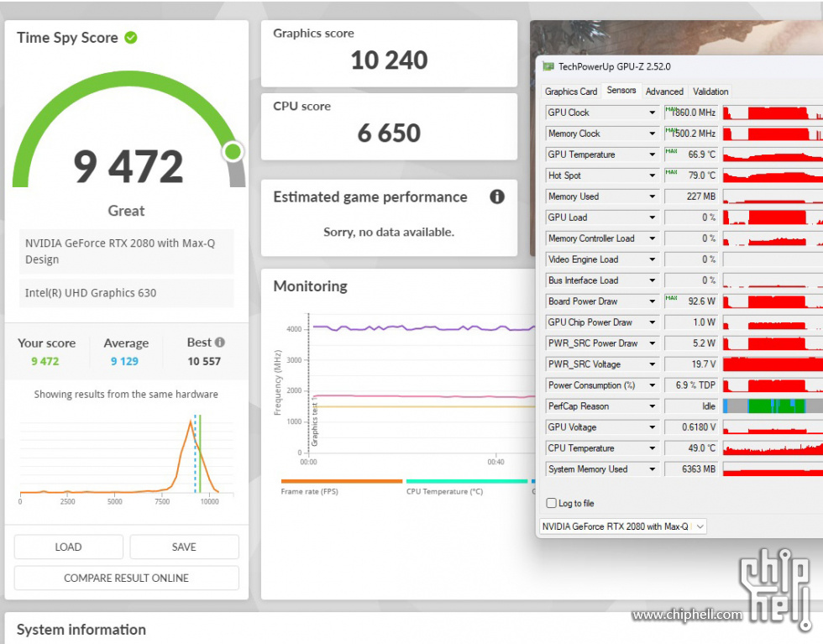Viewport: 823px width, 644px height.
Task: Open the Validation tab in GPU-Z
Action: 710,92
